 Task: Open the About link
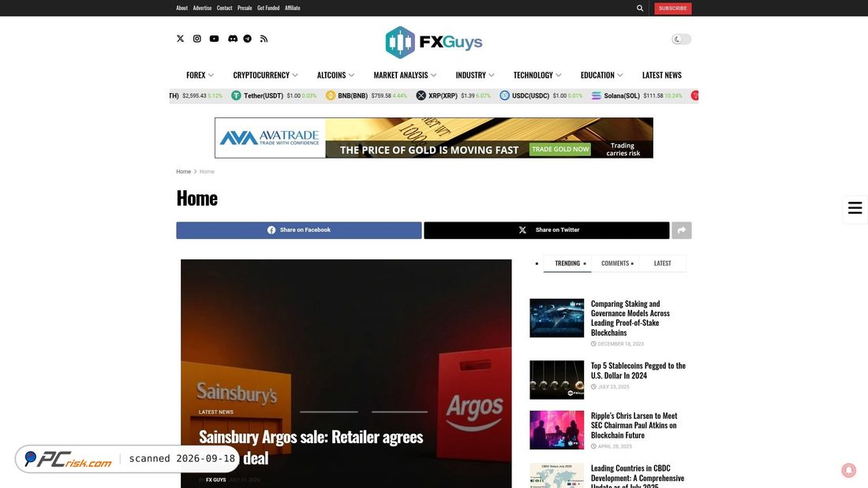(181, 8)
